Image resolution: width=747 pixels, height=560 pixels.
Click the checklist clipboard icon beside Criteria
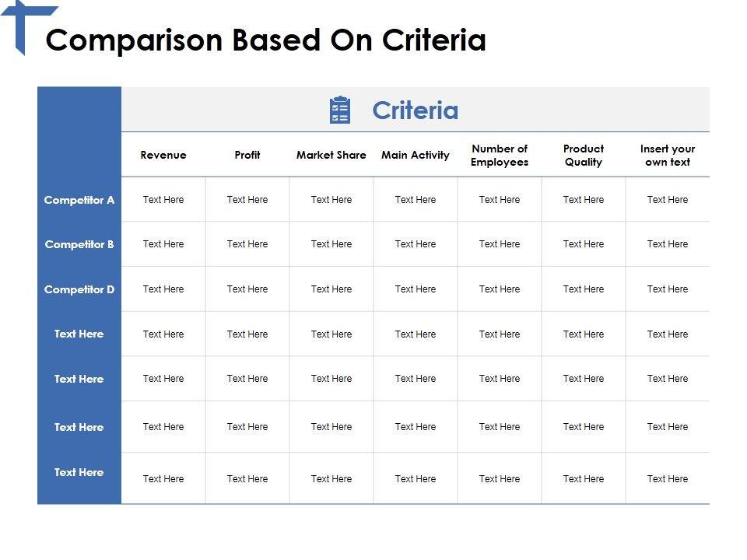[x=340, y=110]
